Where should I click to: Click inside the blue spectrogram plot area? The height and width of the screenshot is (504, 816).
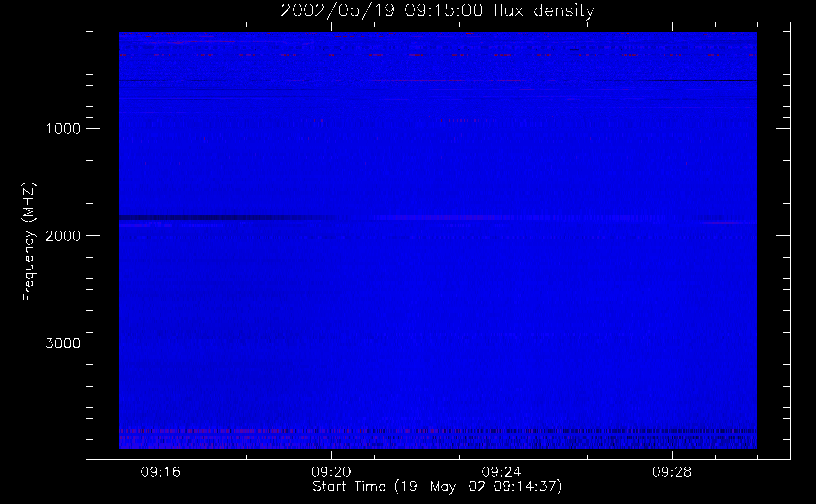tap(438, 240)
